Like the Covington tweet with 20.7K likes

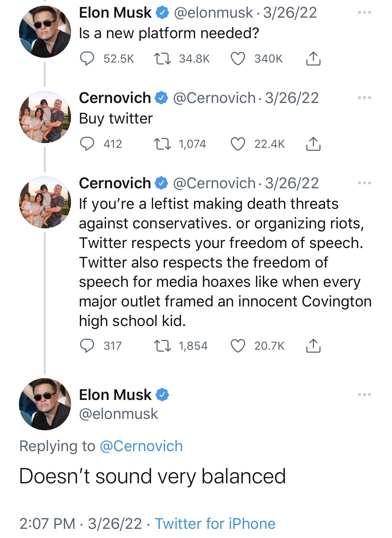point(238,346)
